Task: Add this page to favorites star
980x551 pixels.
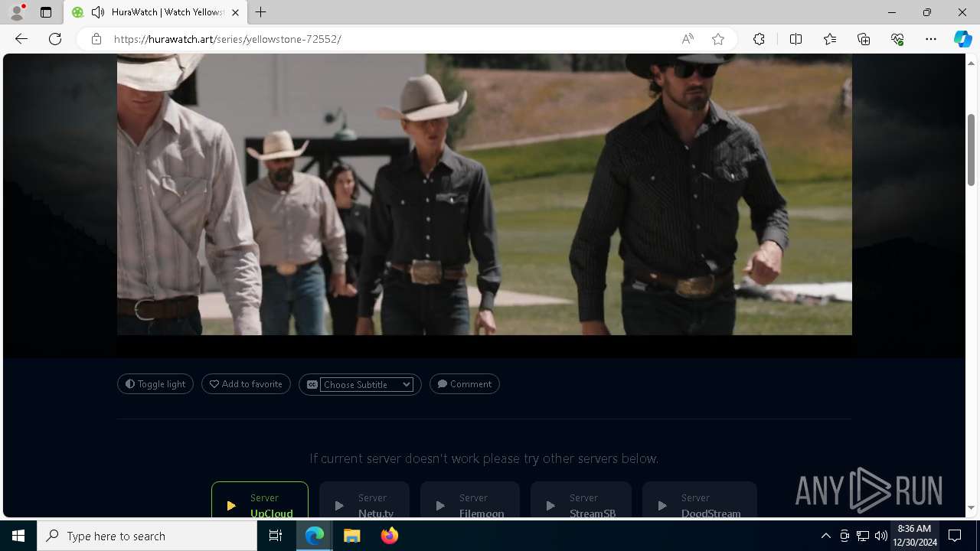Action: coord(718,39)
